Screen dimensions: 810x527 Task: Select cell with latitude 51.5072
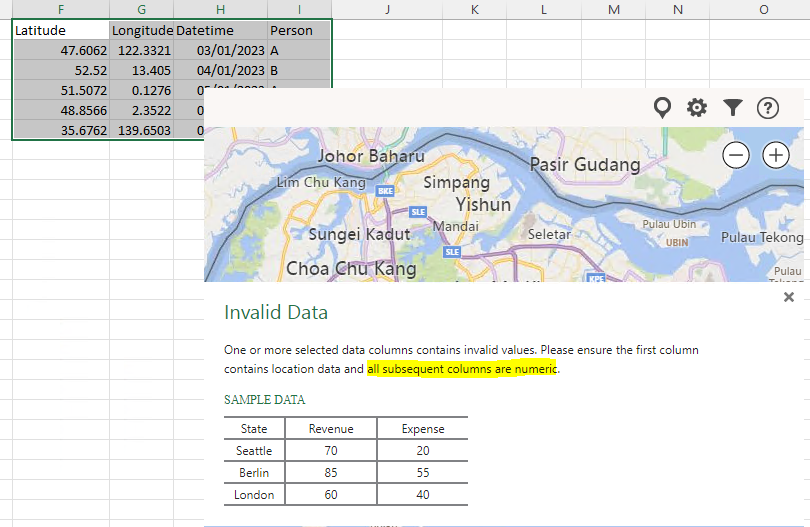[61, 90]
